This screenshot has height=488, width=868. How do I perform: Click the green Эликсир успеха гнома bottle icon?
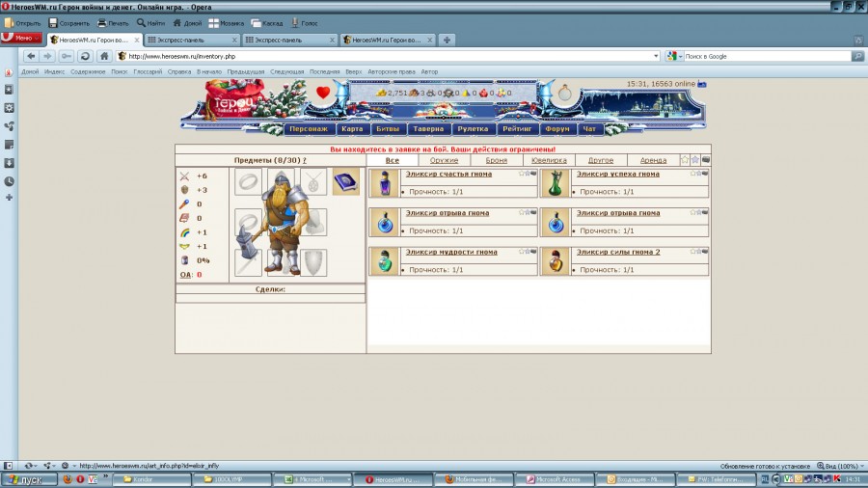555,183
